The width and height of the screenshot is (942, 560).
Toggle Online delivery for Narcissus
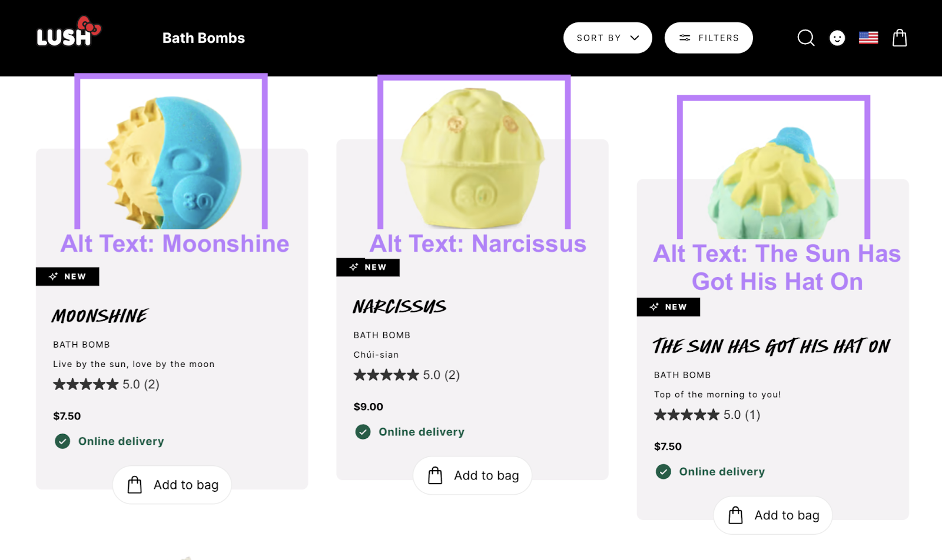(x=421, y=432)
